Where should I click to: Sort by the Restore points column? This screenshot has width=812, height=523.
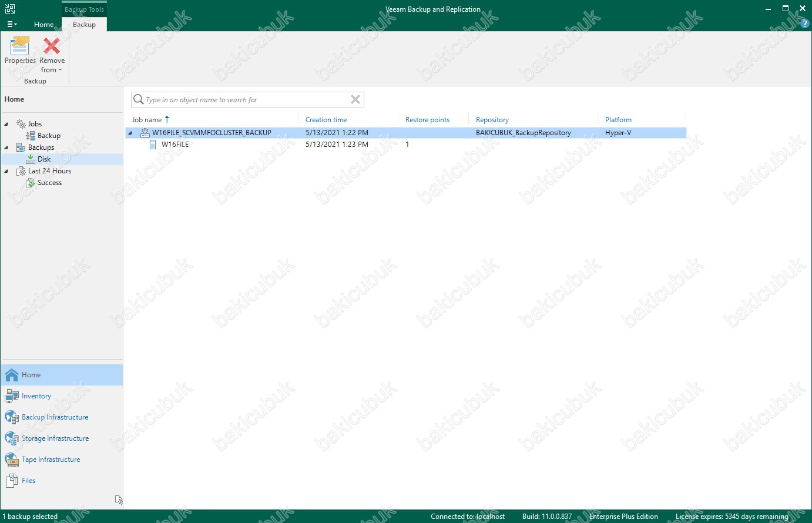(x=427, y=119)
